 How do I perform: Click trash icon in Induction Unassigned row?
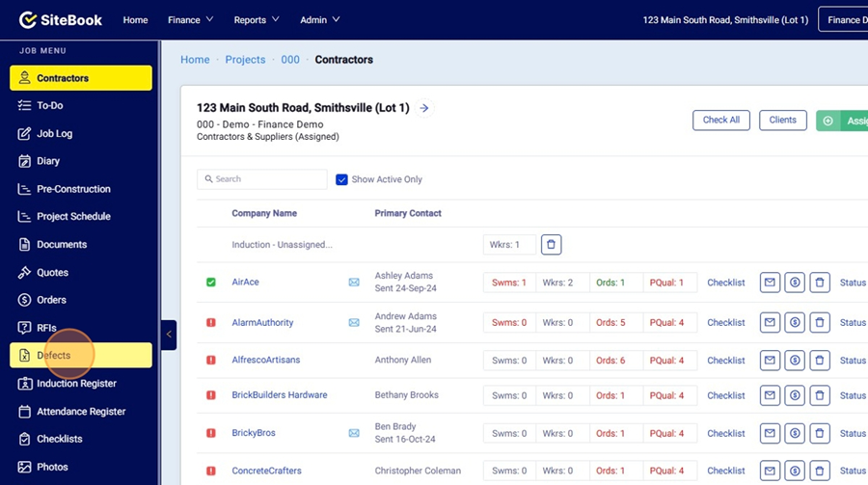551,245
